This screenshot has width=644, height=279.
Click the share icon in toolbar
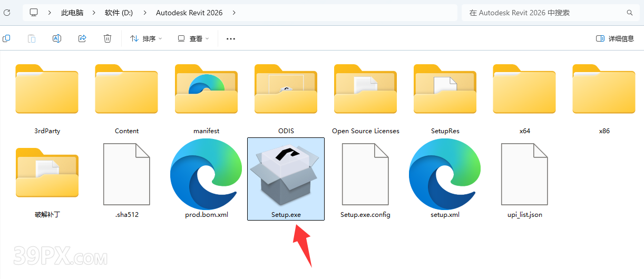82,38
